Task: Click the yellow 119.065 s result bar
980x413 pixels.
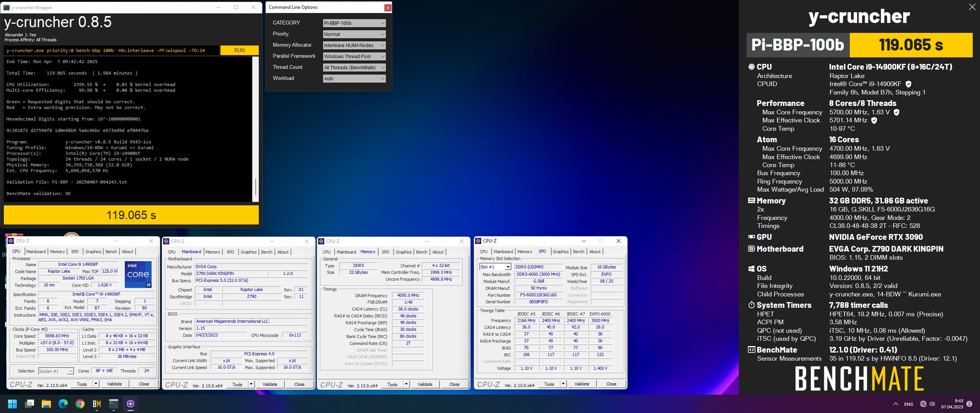Action: (x=131, y=215)
